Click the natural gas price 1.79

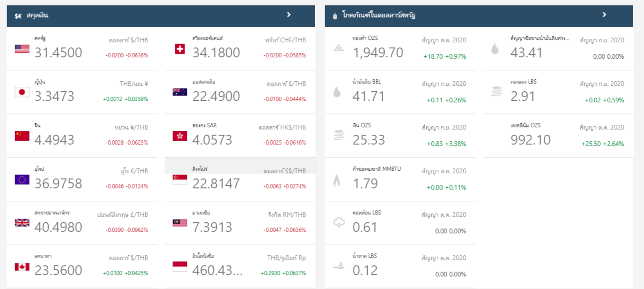(365, 183)
